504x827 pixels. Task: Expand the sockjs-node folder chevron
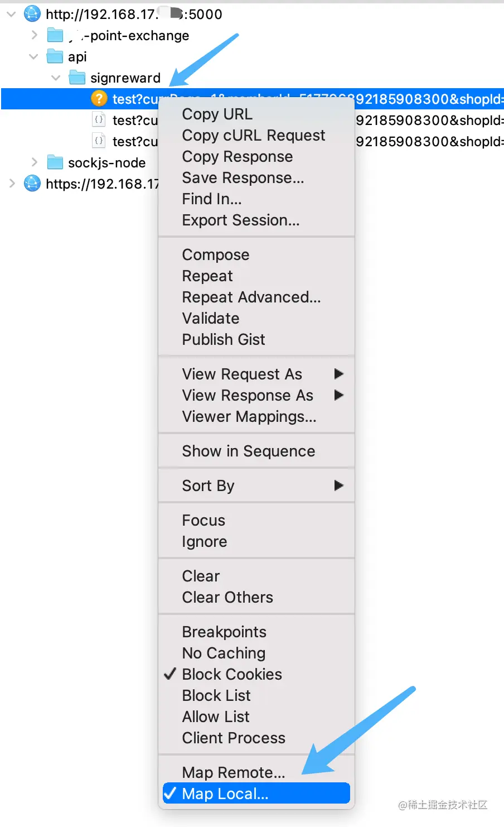35,162
